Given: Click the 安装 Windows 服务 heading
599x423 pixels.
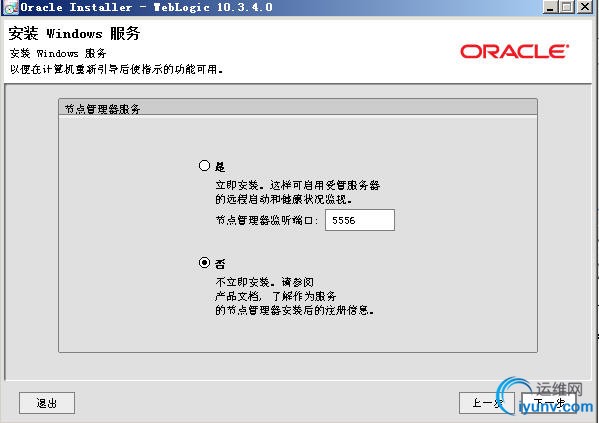Looking at the screenshot, I should tap(74, 33).
